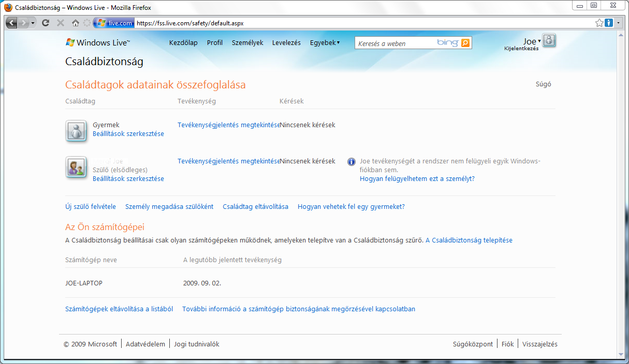The width and height of the screenshot is (629, 364).
Task: Open the Profil menu item
Action: (215, 43)
